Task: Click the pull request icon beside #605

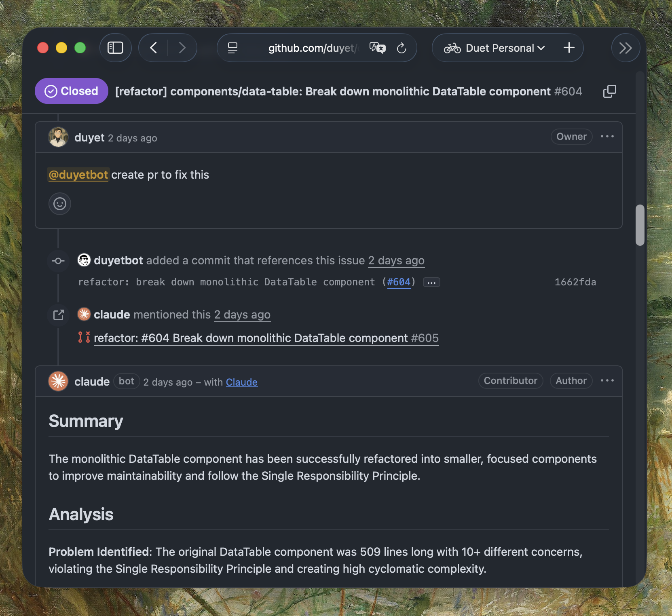Action: pos(84,338)
